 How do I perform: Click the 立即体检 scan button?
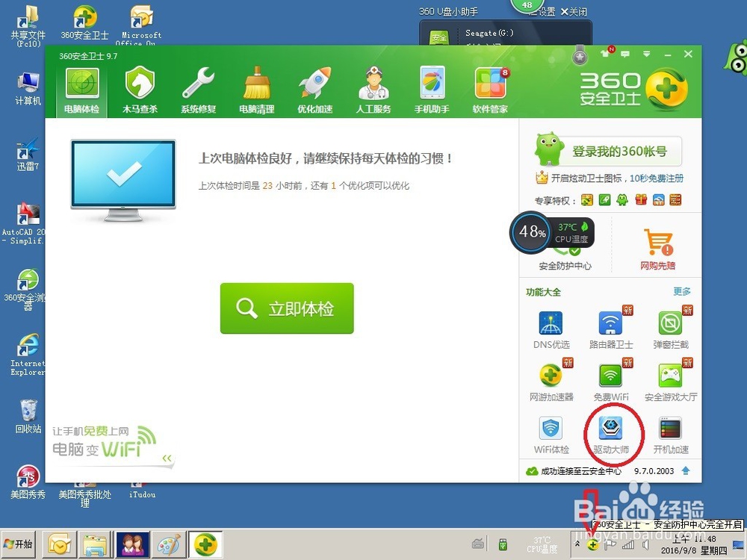pyautogui.click(x=287, y=308)
